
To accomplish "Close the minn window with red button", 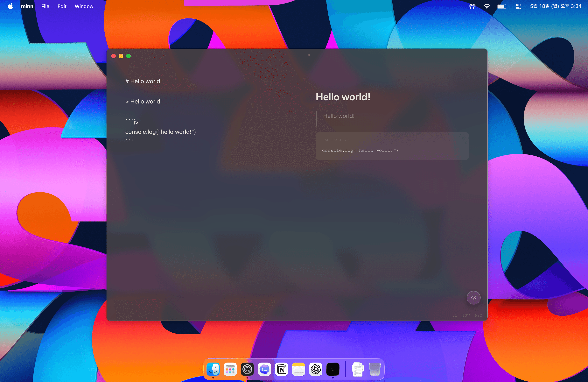I will [114, 56].
